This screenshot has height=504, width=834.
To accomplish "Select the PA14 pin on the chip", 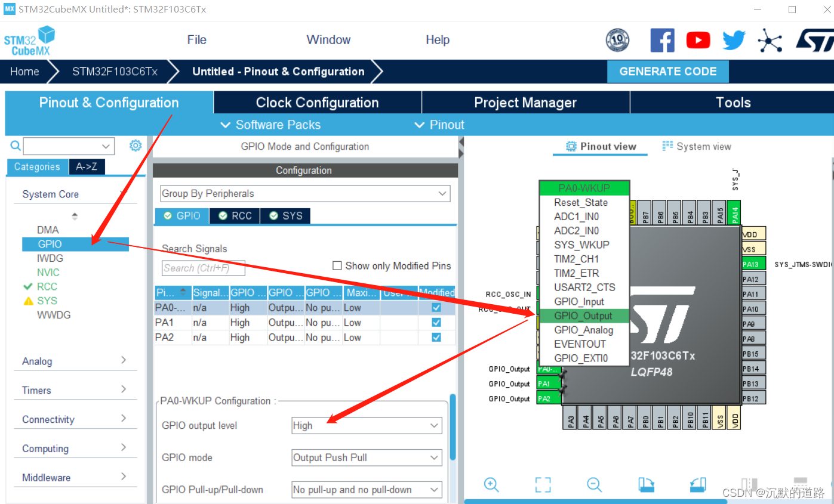I will (x=735, y=212).
